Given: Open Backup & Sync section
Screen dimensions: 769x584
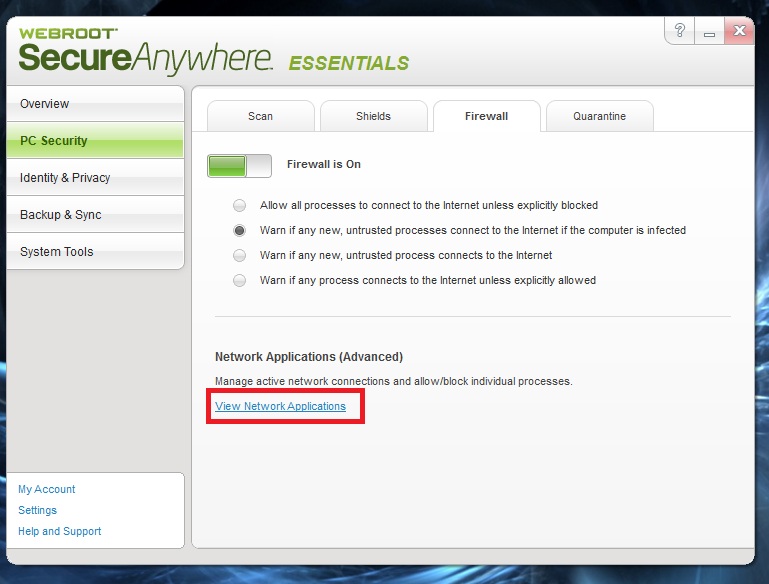Looking at the screenshot, I should pos(95,215).
